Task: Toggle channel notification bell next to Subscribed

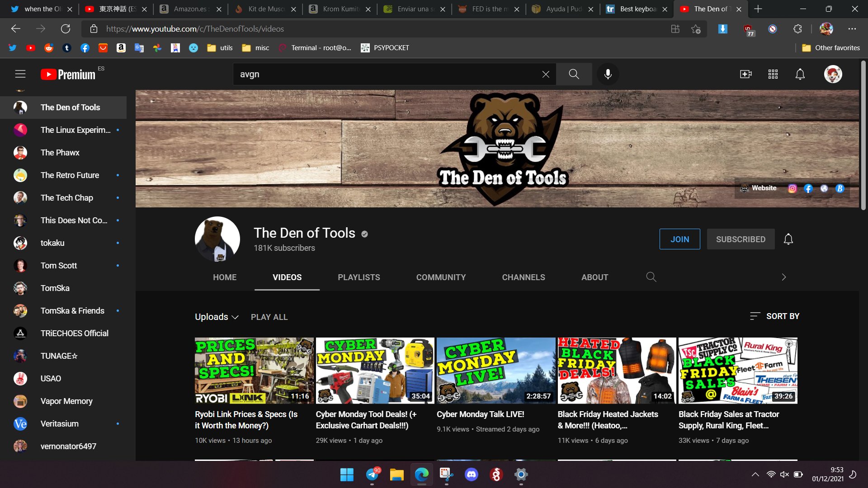Action: point(788,239)
